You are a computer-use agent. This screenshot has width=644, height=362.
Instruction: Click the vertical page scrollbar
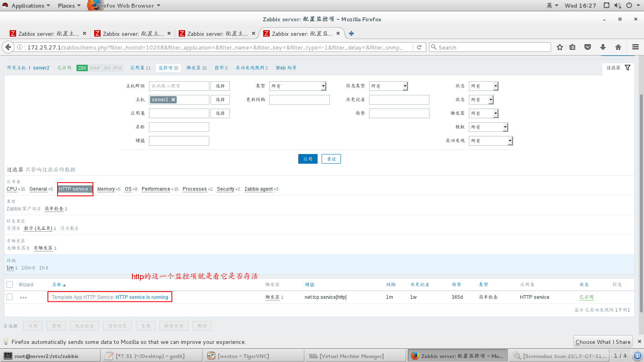coord(641,203)
